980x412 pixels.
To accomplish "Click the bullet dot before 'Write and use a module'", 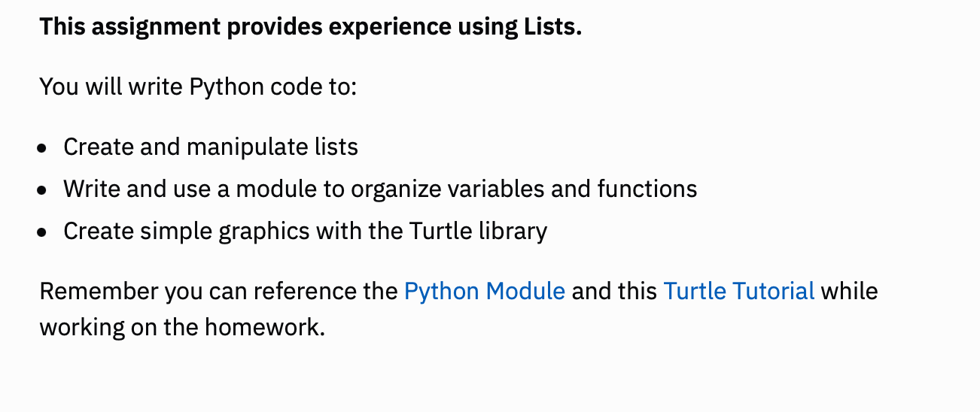I will coord(42,190).
